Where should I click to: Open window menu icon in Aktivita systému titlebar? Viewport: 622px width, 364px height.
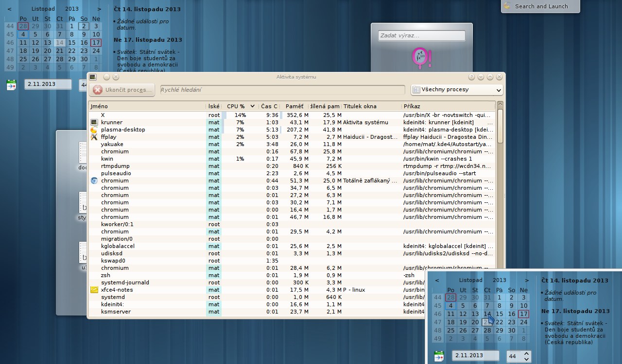pyautogui.click(x=93, y=77)
